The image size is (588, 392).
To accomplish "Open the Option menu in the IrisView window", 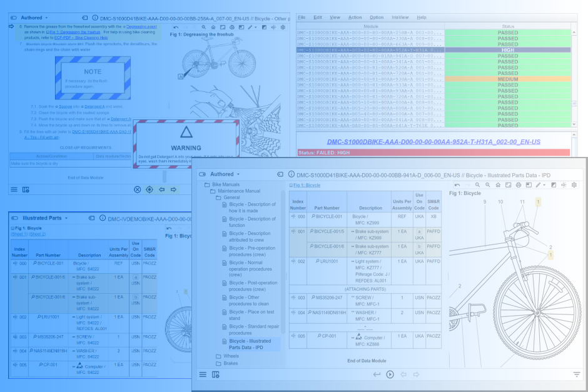I will tap(375, 18).
